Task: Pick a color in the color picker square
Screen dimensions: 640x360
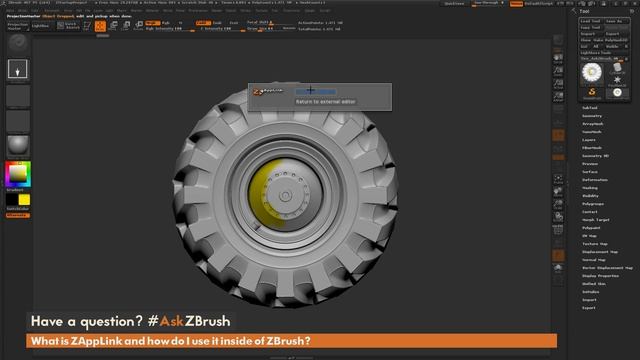Action: pyautogui.click(x=18, y=174)
